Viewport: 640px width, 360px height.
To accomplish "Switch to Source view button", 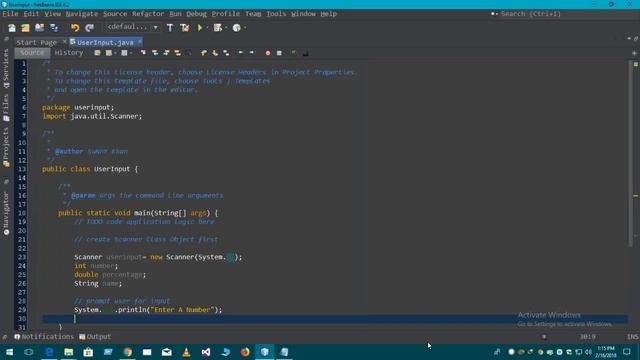I will coord(32,53).
